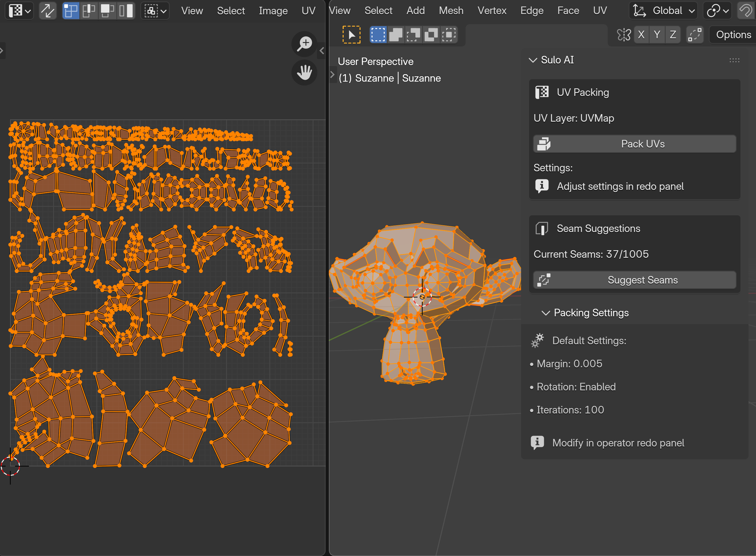Click the Default Settings gears icon
Viewport: 756px width, 556px height.
(x=537, y=341)
